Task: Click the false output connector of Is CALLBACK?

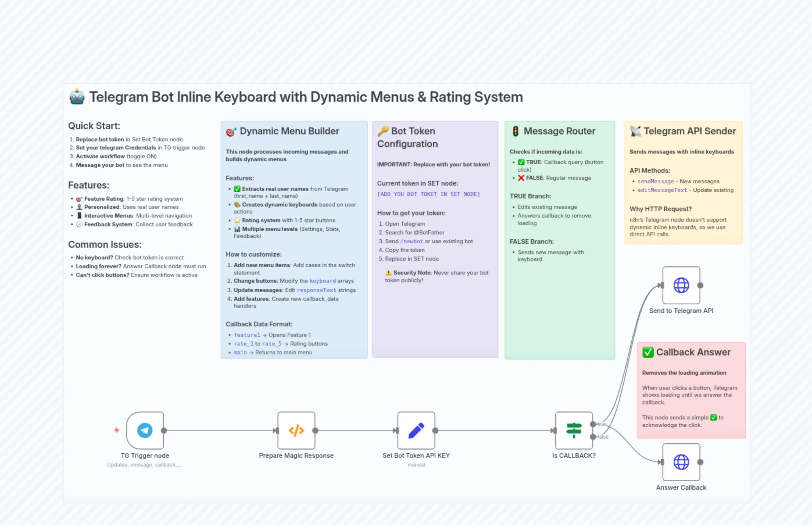Action: (x=593, y=437)
